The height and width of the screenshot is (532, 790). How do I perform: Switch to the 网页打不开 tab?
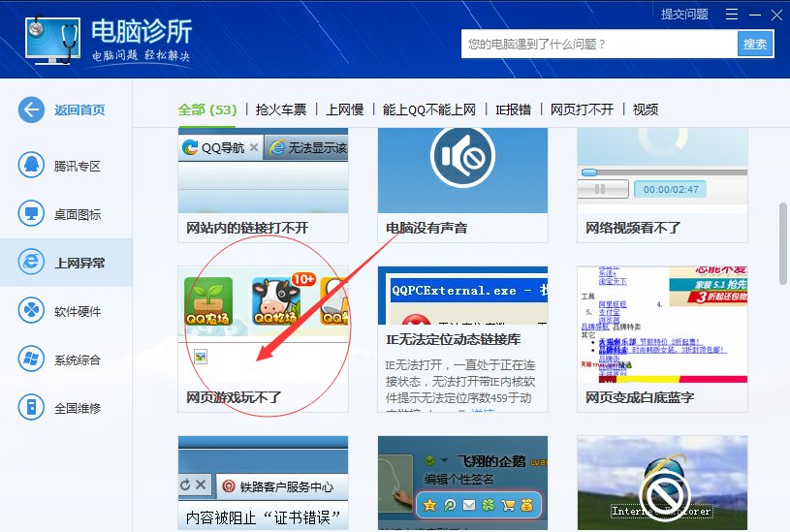(x=582, y=110)
